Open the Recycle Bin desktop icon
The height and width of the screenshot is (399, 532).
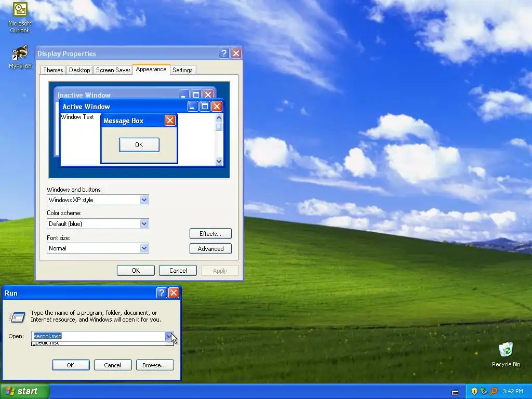[x=506, y=354]
